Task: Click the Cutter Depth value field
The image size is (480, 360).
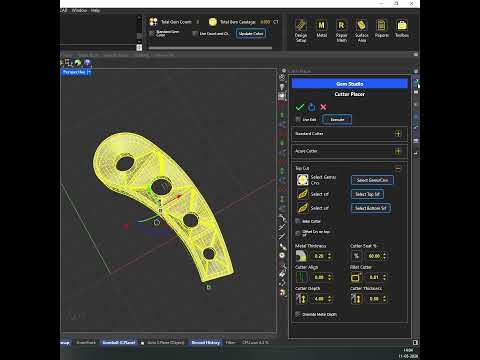Action: pyautogui.click(x=318, y=299)
